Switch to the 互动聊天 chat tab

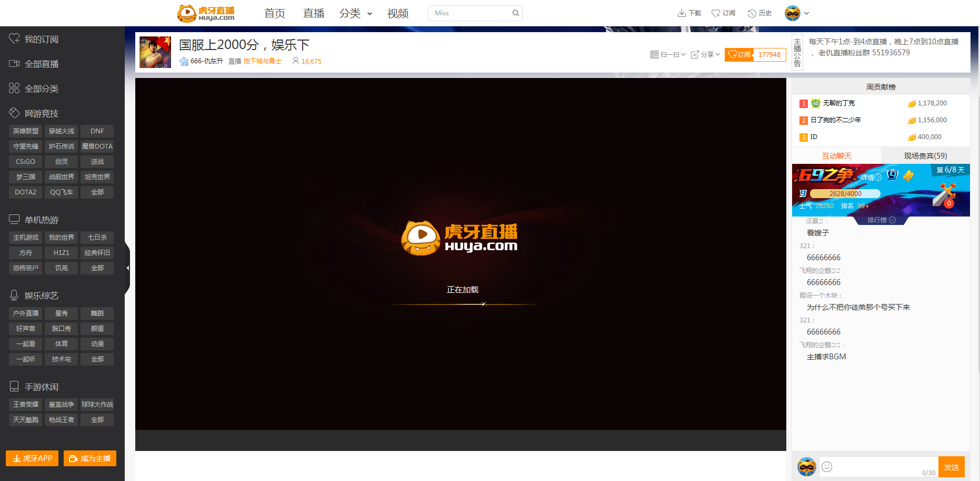click(x=836, y=155)
